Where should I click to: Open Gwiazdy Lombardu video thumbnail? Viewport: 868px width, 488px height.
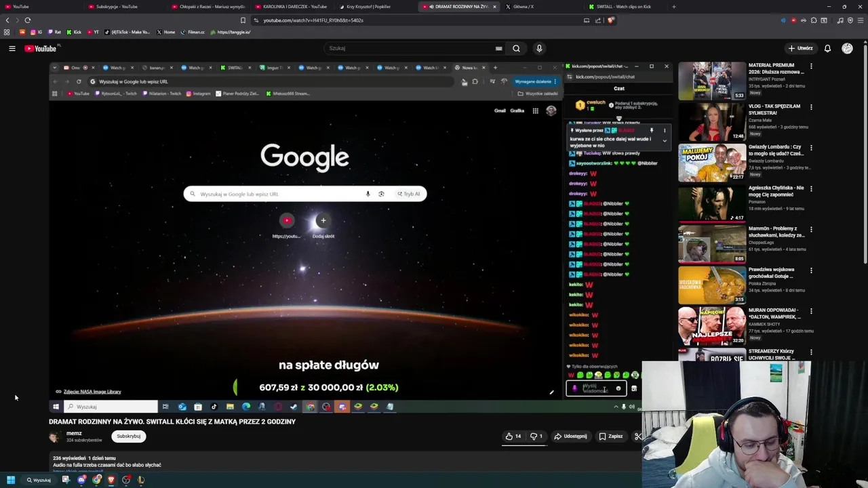tap(712, 163)
